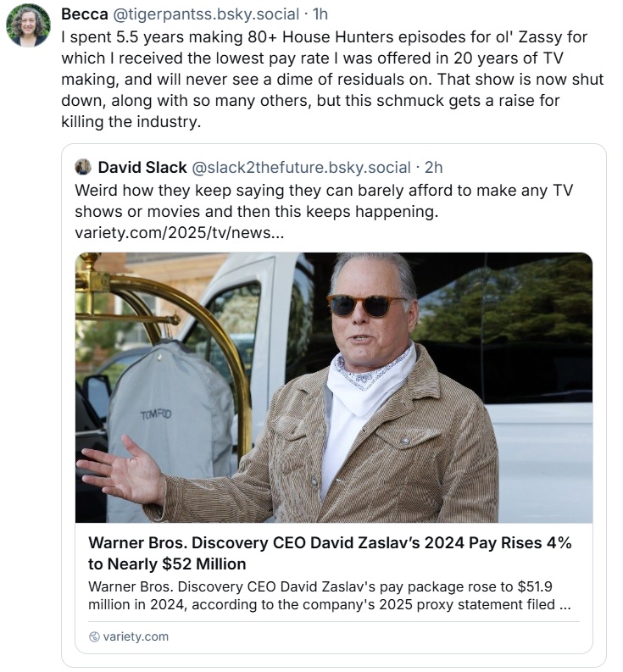
Task: Follow the variety.com/2025/tv/news link
Action: [179, 231]
